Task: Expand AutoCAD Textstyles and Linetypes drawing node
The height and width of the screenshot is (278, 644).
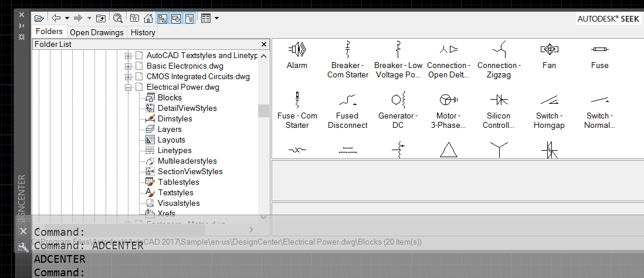Action: point(128,56)
